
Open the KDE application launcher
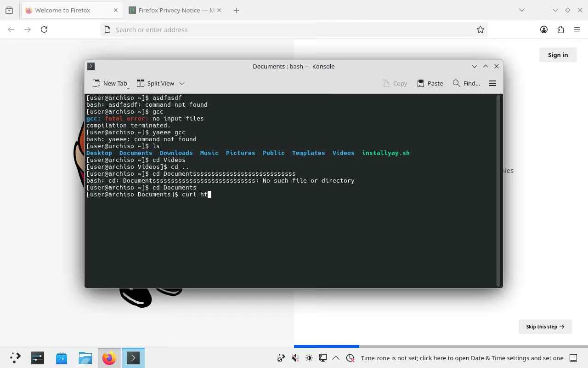(15, 358)
